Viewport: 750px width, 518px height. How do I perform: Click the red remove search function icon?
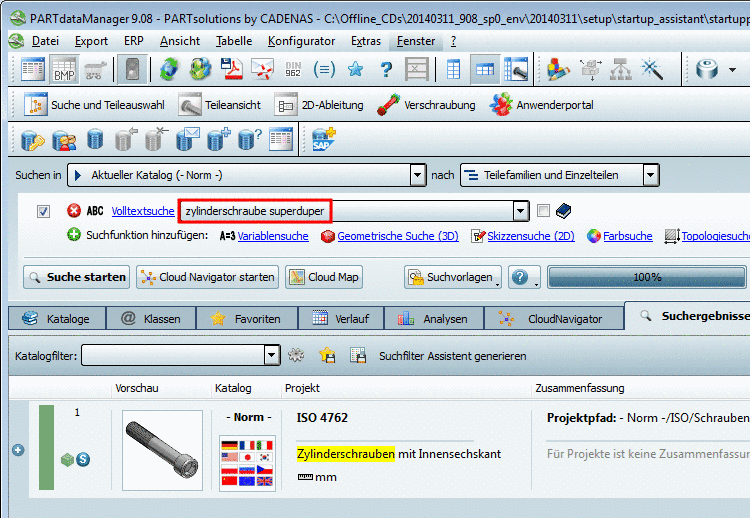[74, 210]
